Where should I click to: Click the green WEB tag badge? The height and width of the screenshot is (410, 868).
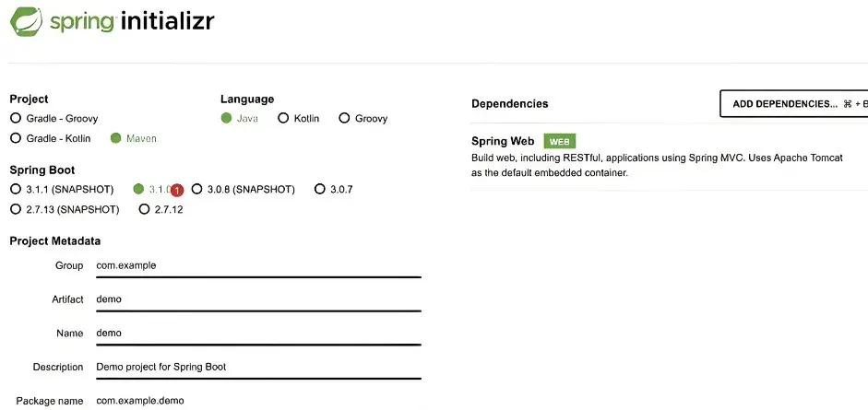tap(560, 142)
